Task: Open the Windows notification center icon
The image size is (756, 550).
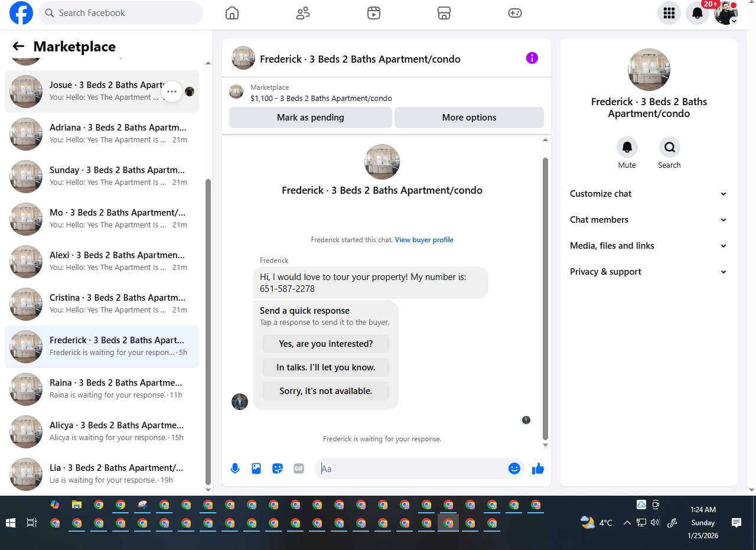Action: (x=737, y=523)
